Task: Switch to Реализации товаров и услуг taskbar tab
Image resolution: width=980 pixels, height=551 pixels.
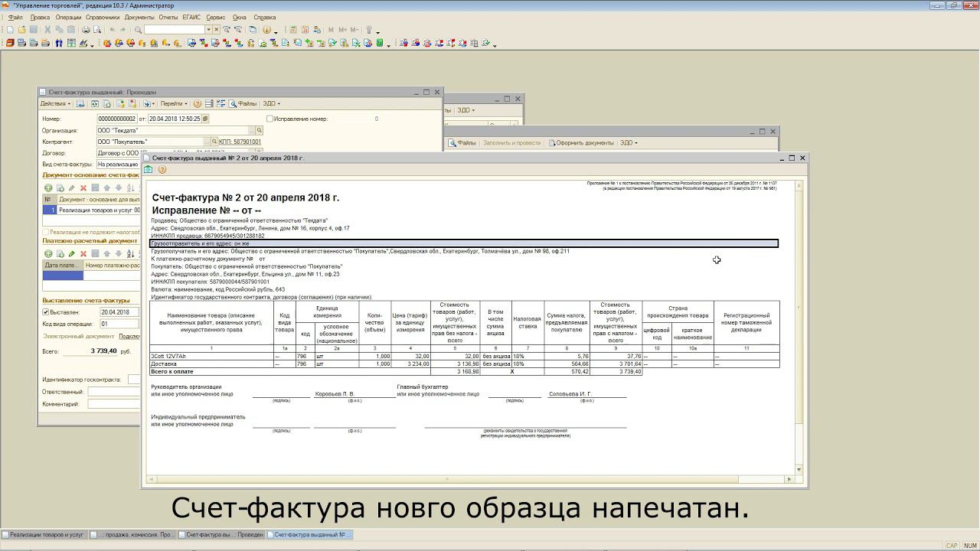Action: [44, 535]
